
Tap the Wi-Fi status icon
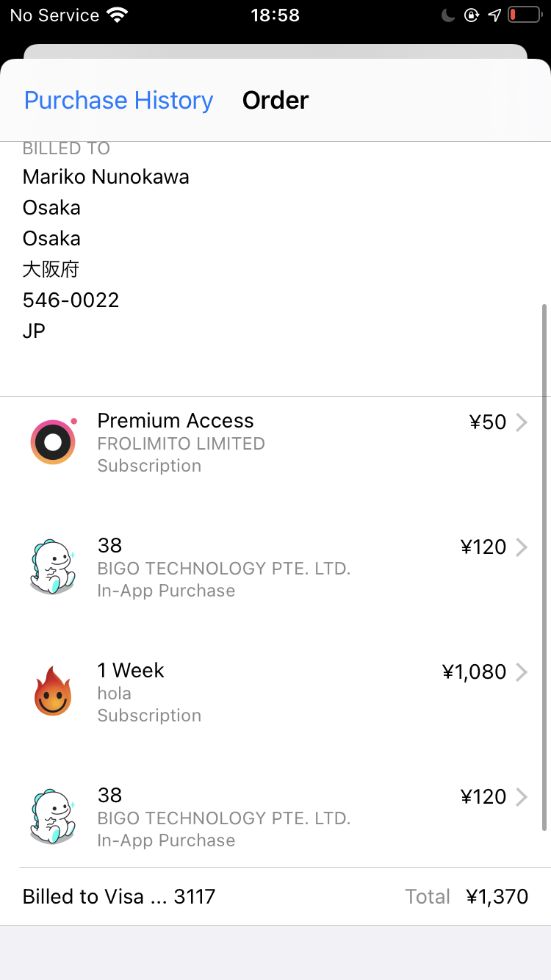(116, 15)
